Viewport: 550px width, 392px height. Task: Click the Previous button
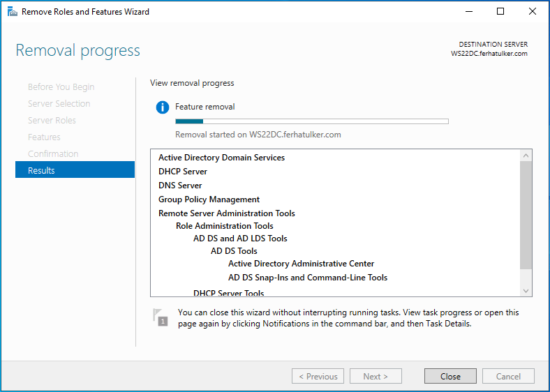tap(318, 376)
